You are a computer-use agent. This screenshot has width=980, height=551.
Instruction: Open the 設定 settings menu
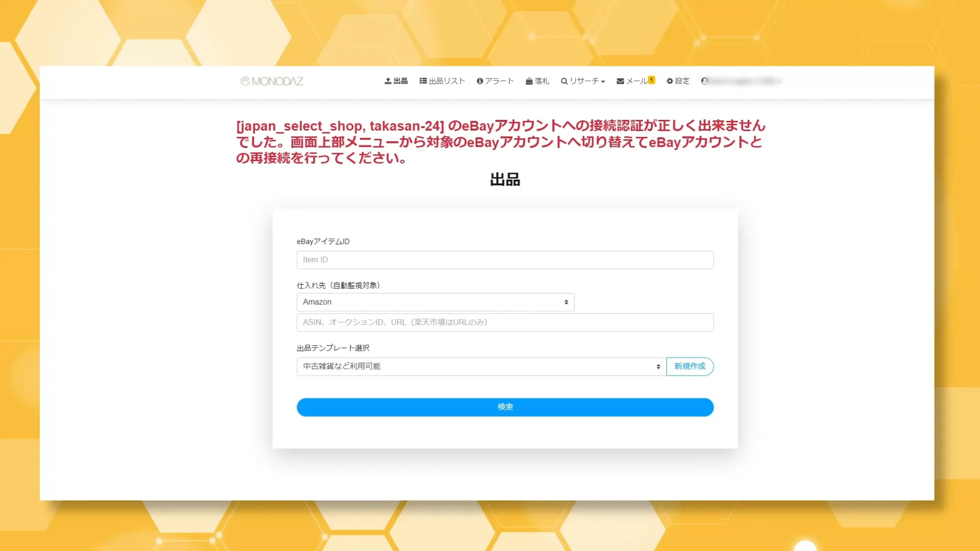(678, 81)
